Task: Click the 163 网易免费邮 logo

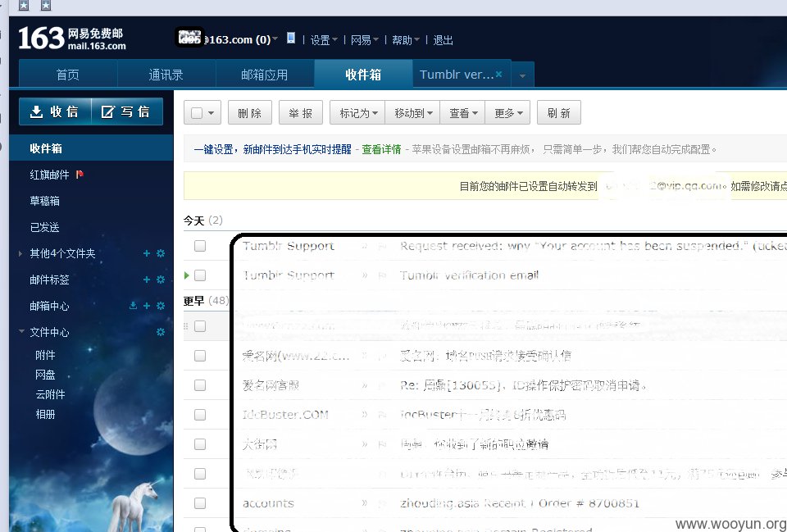Action: (x=72, y=39)
